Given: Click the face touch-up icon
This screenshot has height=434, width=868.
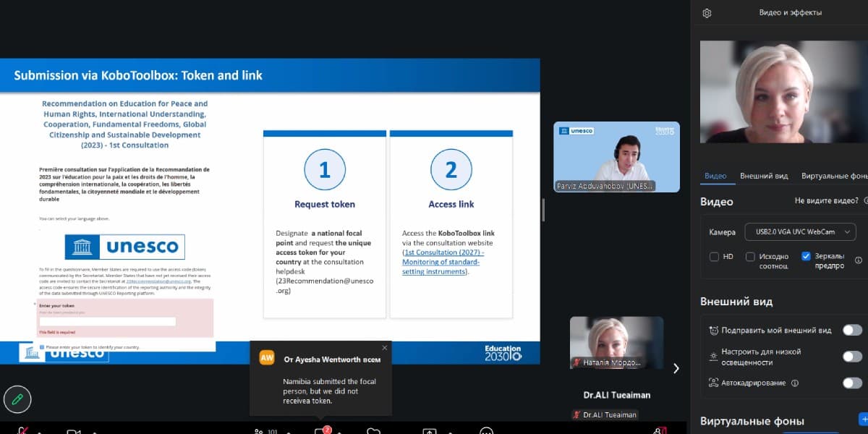Looking at the screenshot, I should click(x=714, y=331).
